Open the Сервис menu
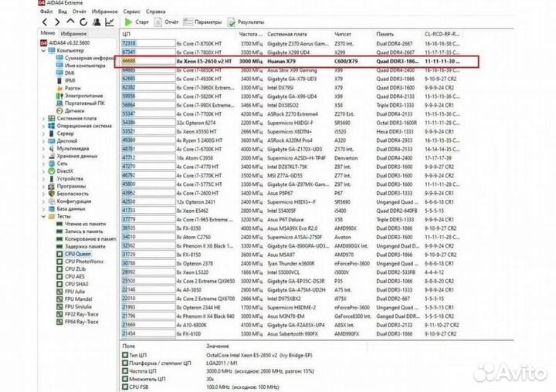Screen dimensions: 556x392 131,12
